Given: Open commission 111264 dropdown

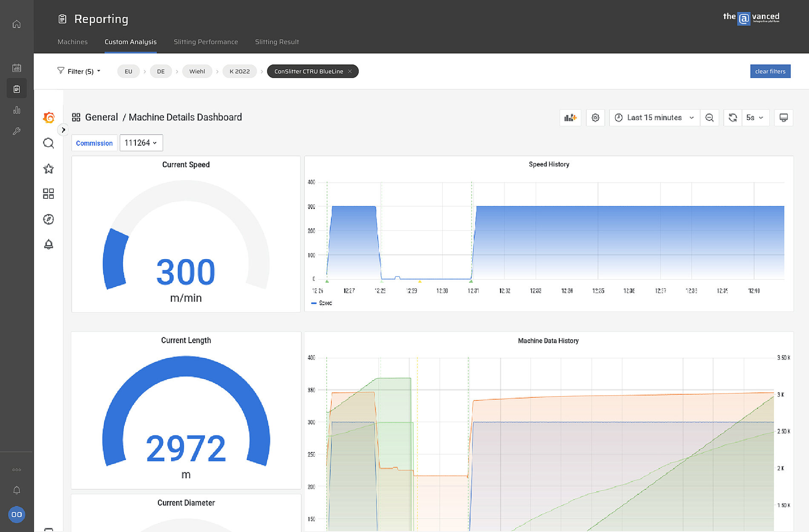Looking at the screenshot, I should pyautogui.click(x=141, y=143).
